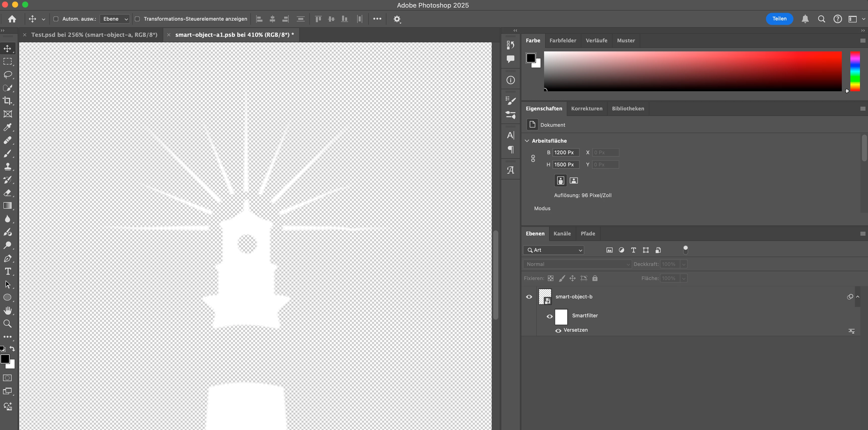Select the Lasso tool
This screenshot has width=868, height=430.
click(x=7, y=75)
